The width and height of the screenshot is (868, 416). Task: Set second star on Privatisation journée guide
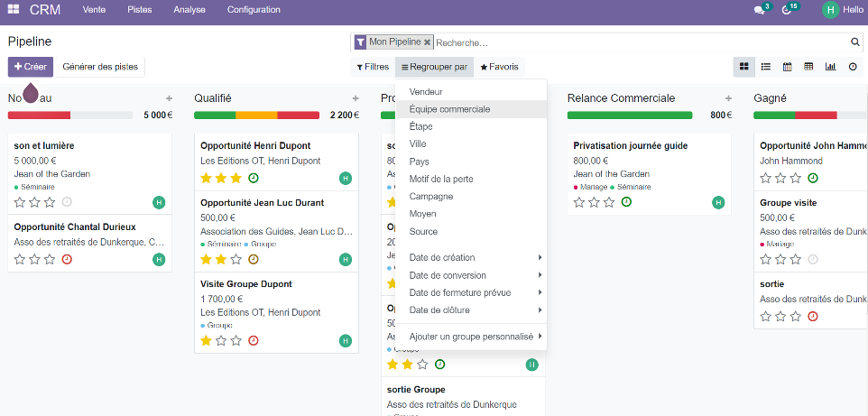point(594,202)
